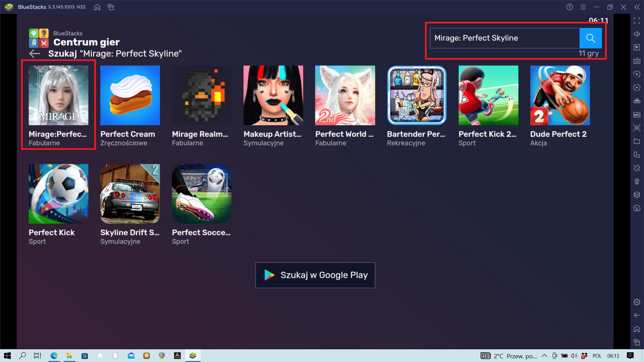This screenshot has width=644, height=362.
Task: Click the performance gauge sidebar icon
Action: point(637,208)
